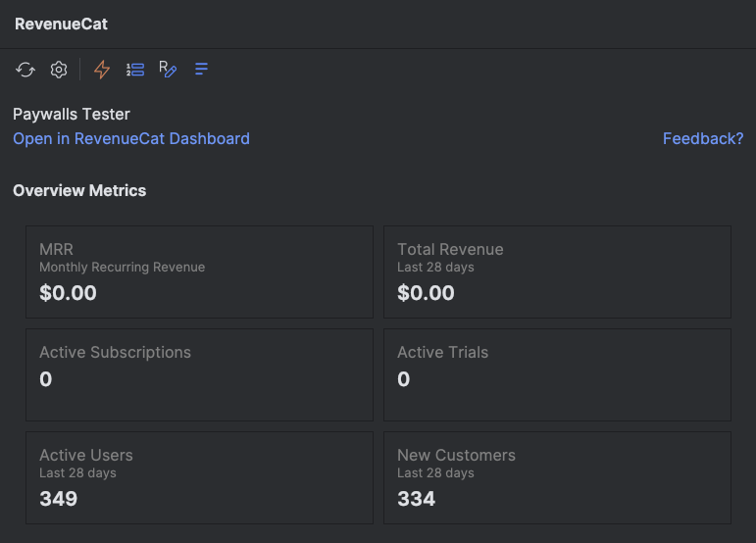Image resolution: width=756 pixels, height=543 pixels.
Task: Select the MRR metric card
Action: pos(200,271)
